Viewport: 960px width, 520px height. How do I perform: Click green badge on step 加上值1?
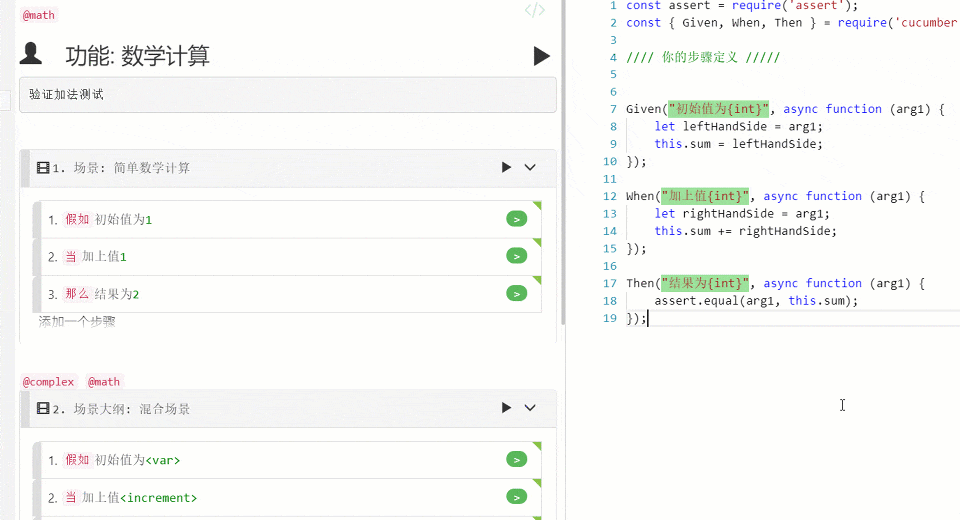pos(516,256)
